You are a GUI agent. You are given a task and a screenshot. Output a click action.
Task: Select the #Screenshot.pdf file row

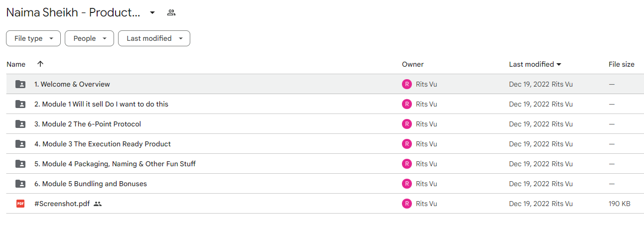pyautogui.click(x=325, y=204)
